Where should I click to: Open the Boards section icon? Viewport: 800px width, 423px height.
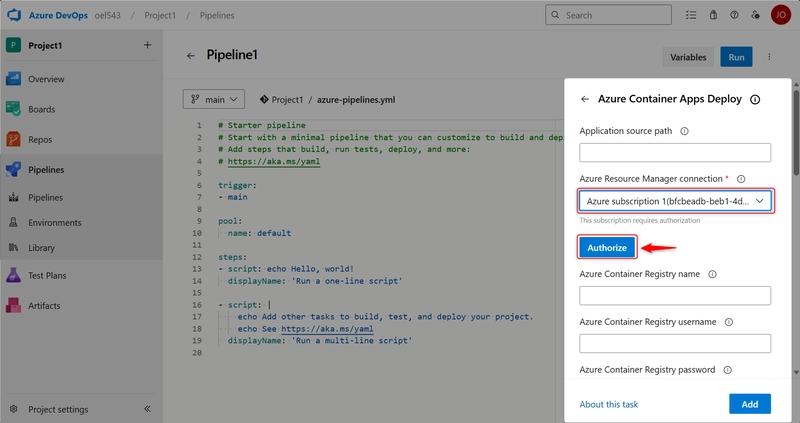click(14, 109)
